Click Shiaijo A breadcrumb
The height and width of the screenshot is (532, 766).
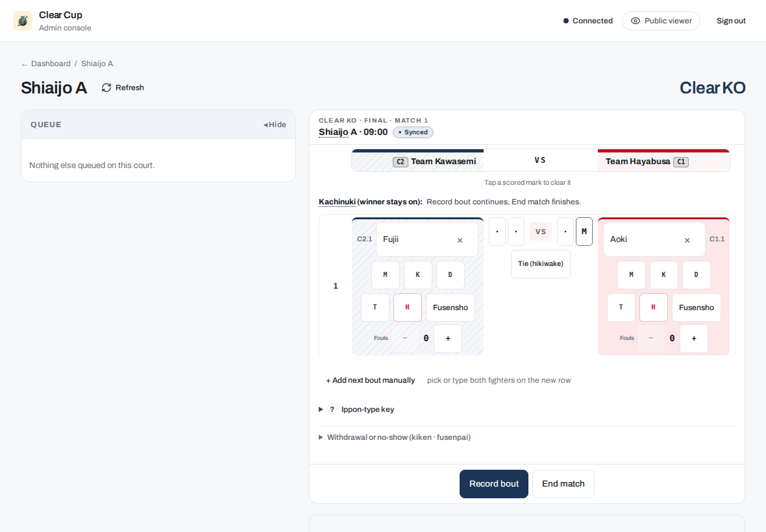(x=97, y=64)
